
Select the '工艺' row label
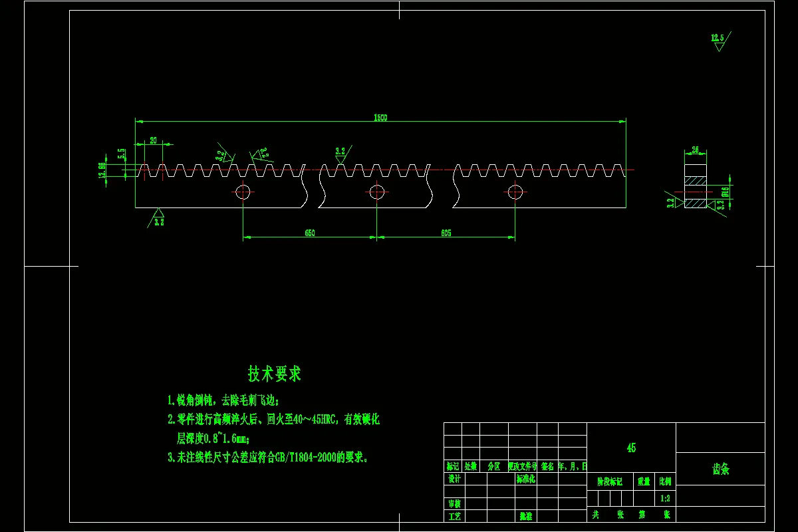(454, 516)
